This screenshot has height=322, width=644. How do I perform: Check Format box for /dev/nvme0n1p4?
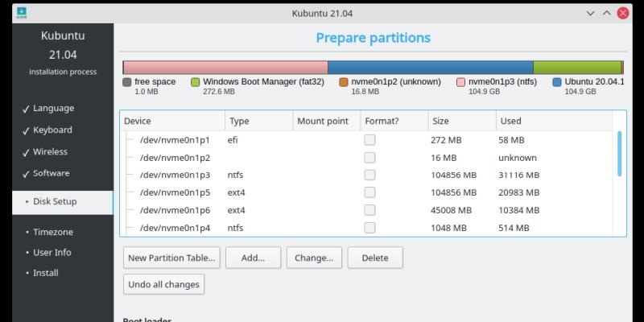(x=369, y=228)
